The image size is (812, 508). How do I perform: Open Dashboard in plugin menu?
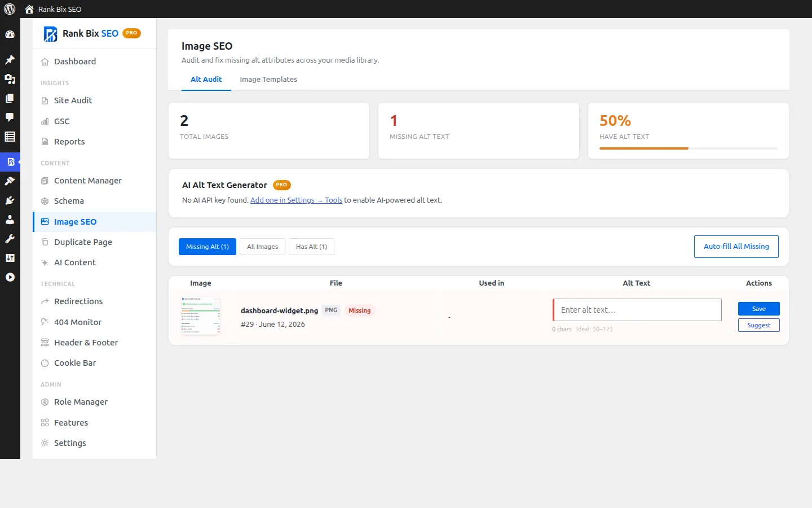tap(94, 62)
